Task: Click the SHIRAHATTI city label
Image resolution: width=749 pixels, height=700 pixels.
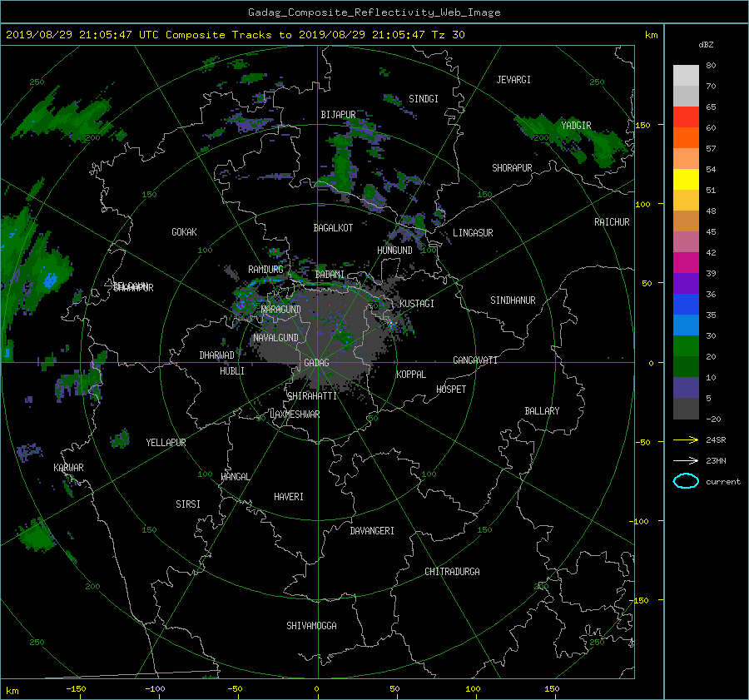Action: [312, 396]
